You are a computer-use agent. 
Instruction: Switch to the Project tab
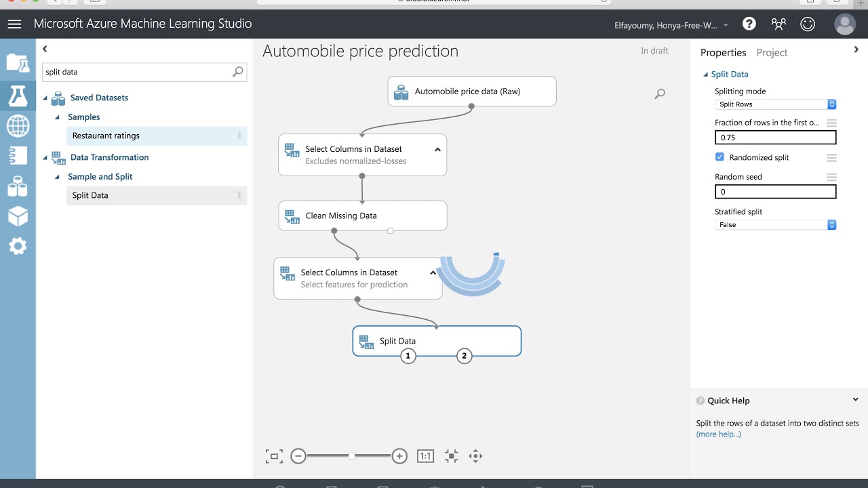(772, 52)
